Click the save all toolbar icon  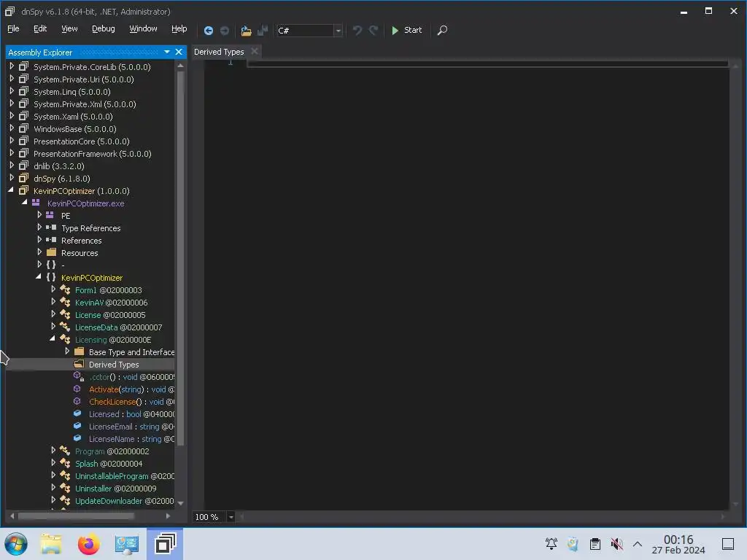263,31
